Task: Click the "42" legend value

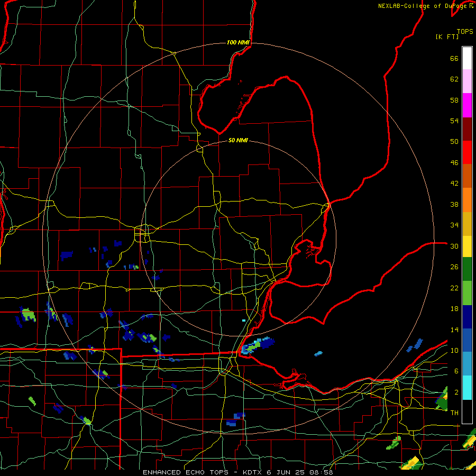Action: 454,184
